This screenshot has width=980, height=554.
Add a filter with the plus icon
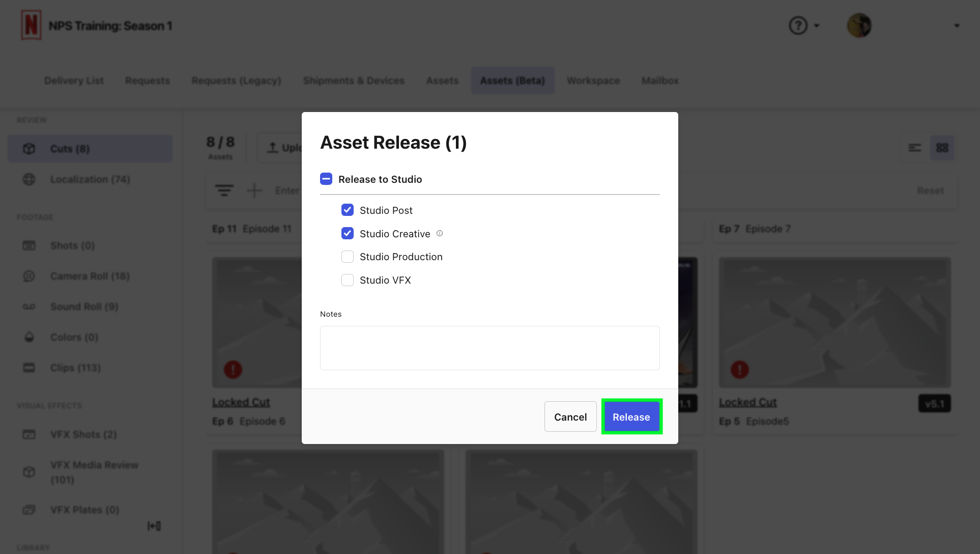[254, 190]
